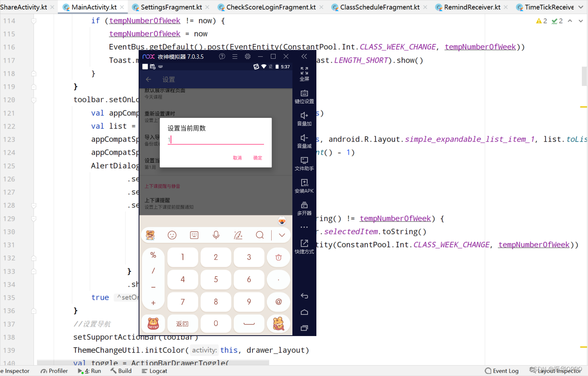Open multi-instance manager in Nox sidebar
588x376 pixels.
[304, 208]
